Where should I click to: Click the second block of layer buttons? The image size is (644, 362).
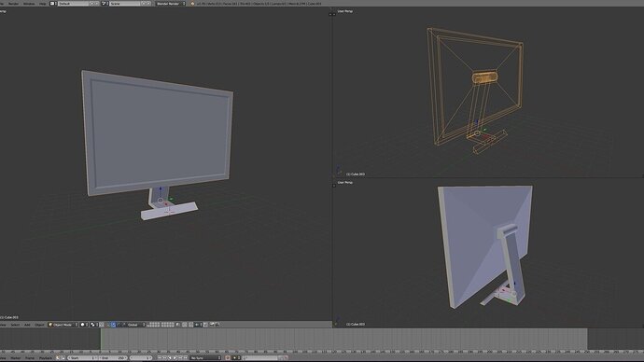click(x=168, y=325)
